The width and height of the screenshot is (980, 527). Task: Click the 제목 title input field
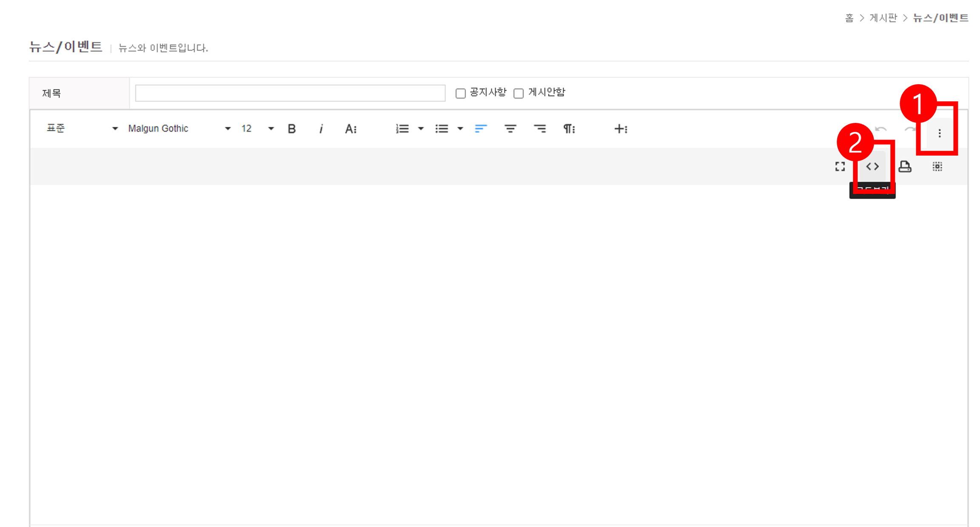290,93
